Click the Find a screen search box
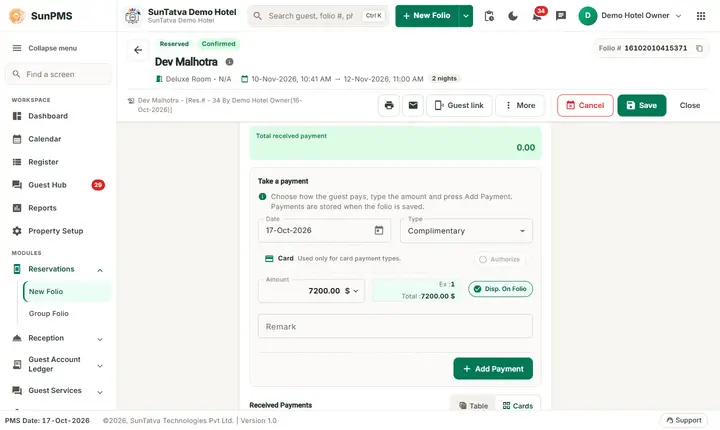 coord(58,74)
